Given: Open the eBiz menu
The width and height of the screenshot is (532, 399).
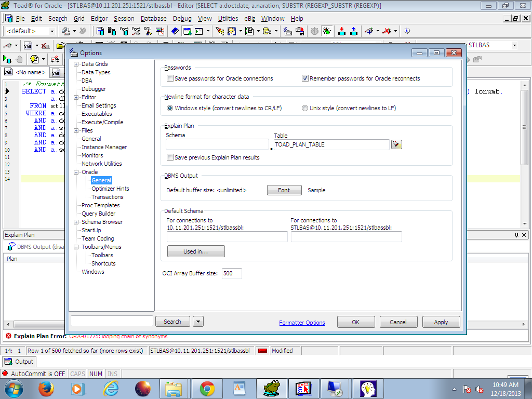Looking at the screenshot, I should pos(249,19).
